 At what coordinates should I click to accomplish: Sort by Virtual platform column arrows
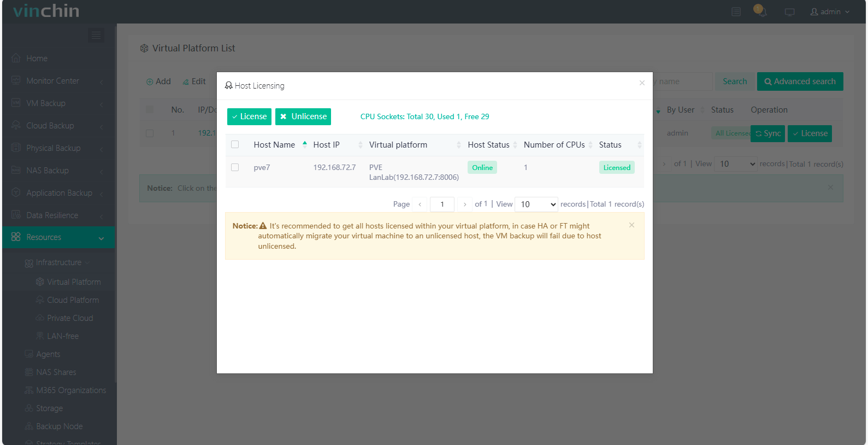coord(459,145)
